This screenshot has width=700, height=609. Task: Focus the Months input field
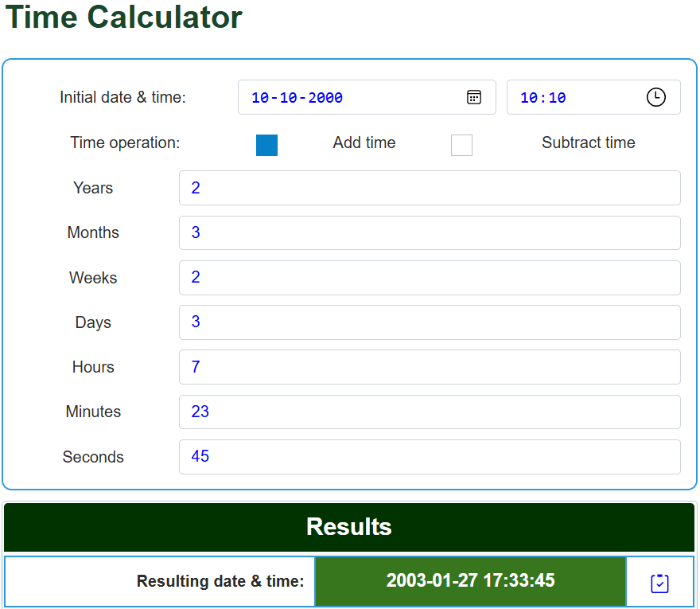[x=430, y=232]
